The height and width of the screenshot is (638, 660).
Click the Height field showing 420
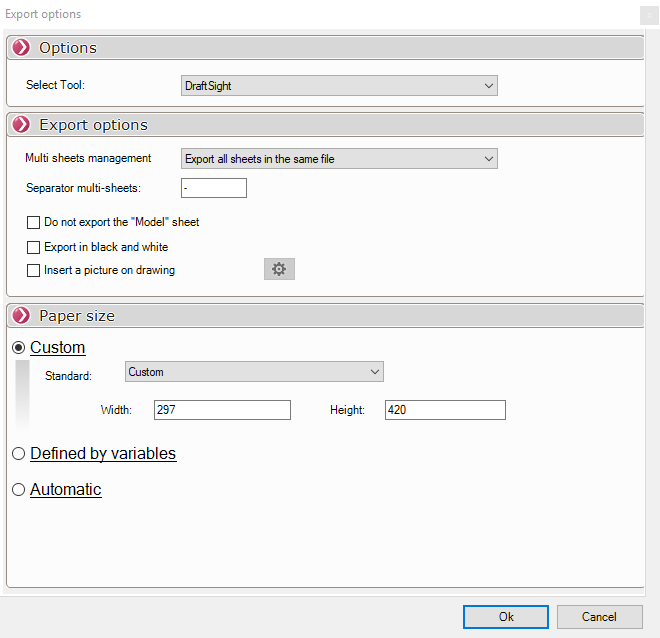coord(445,410)
